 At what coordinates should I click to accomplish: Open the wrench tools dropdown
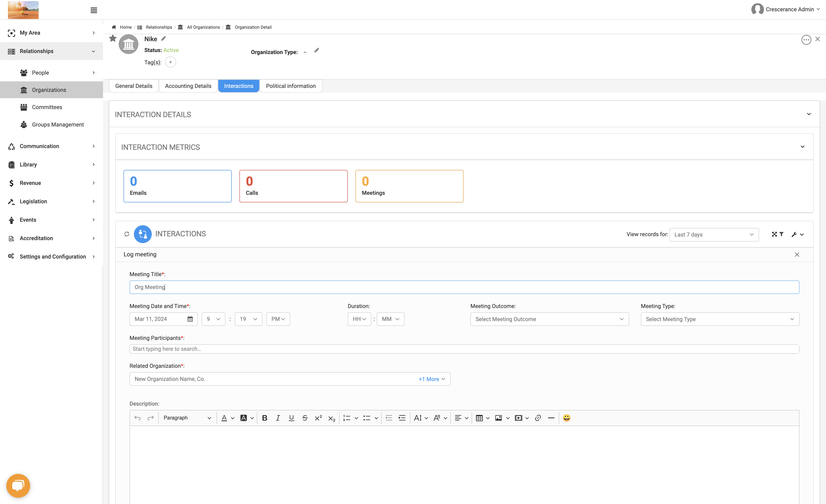coord(797,235)
